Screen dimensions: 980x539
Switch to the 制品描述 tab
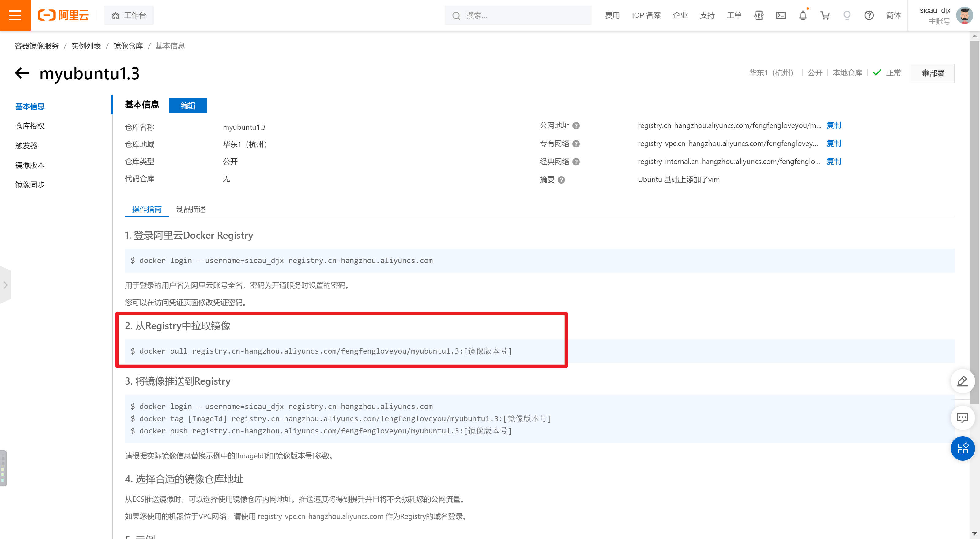click(191, 209)
